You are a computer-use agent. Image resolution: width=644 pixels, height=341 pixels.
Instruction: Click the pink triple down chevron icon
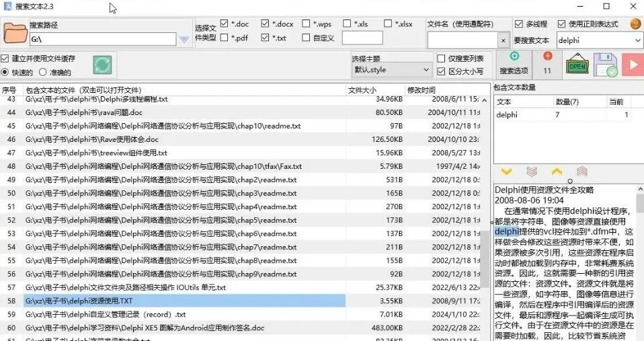point(532,172)
